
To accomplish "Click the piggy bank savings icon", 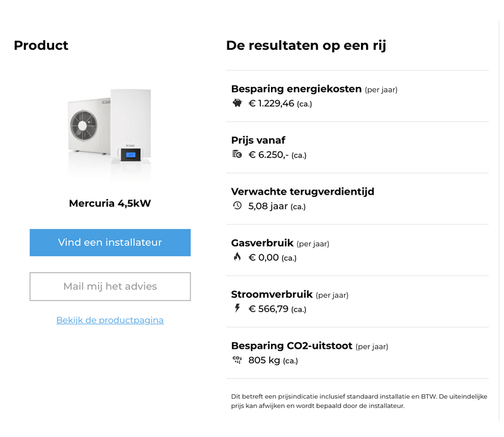I will (x=237, y=103).
